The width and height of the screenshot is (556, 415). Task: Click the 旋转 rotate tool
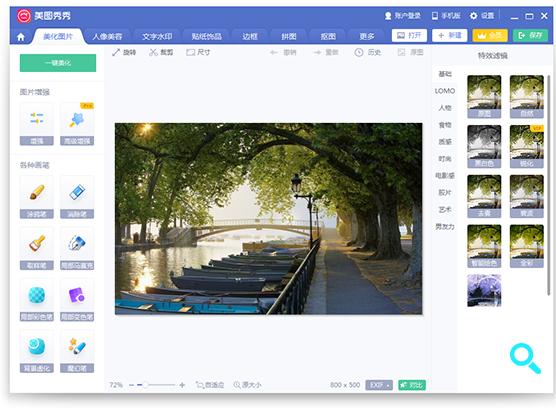pos(124,52)
